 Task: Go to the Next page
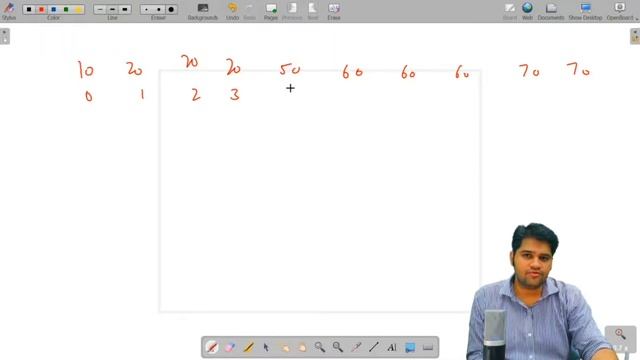[313, 11]
